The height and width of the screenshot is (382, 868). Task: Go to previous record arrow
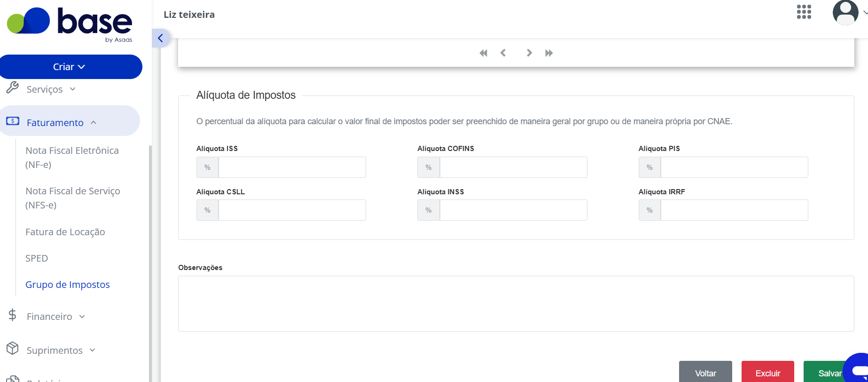coord(503,53)
